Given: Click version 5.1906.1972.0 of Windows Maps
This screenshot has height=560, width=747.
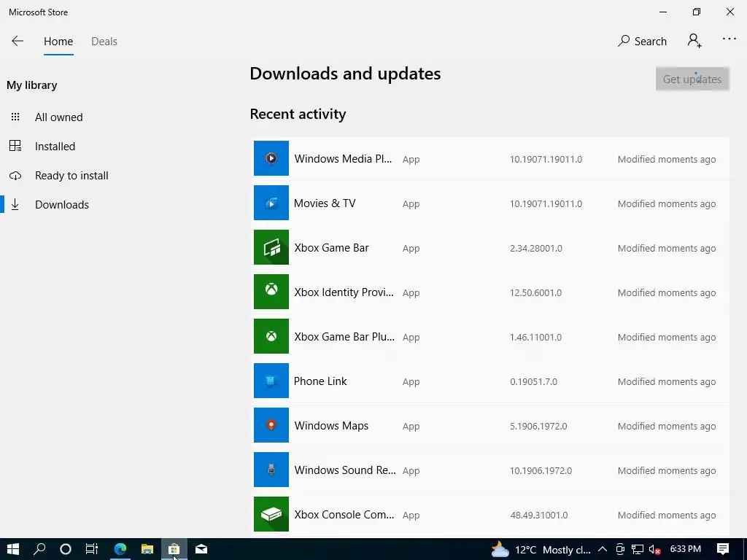Looking at the screenshot, I should point(538,426).
